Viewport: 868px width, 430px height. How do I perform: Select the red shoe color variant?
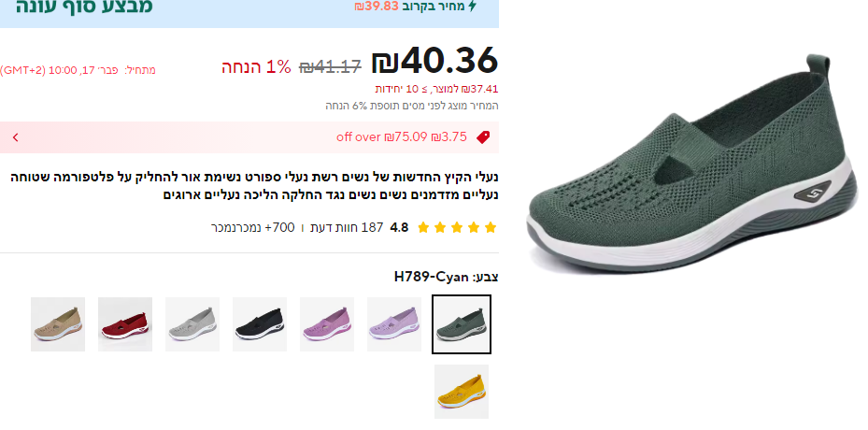click(125, 324)
